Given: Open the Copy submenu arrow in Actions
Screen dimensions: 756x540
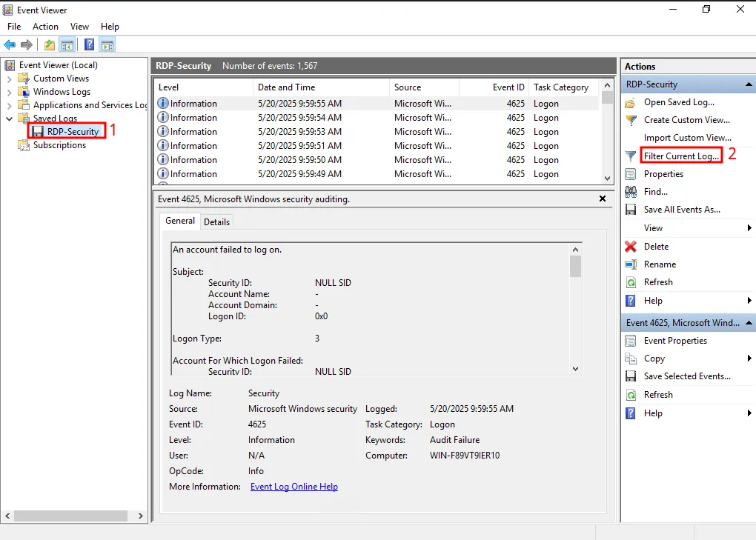Looking at the screenshot, I should pos(749,359).
